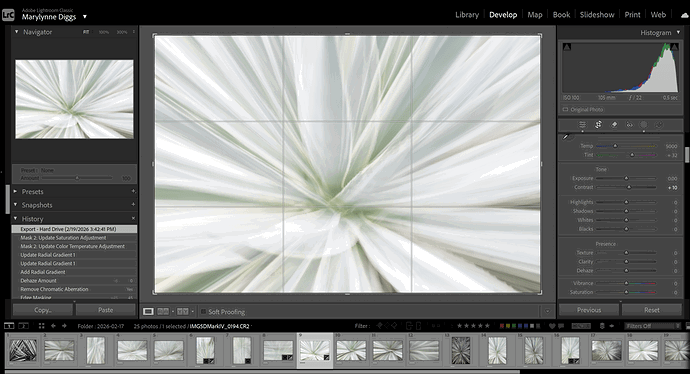The image size is (690, 374).
Task: Set Navigator zoom to Fit
Action: coord(86,32)
